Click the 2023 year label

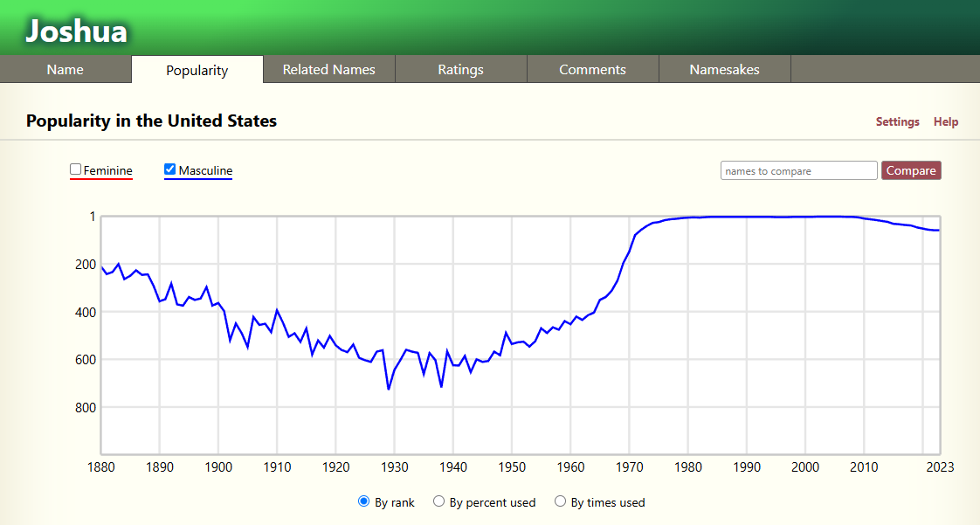pyautogui.click(x=940, y=466)
